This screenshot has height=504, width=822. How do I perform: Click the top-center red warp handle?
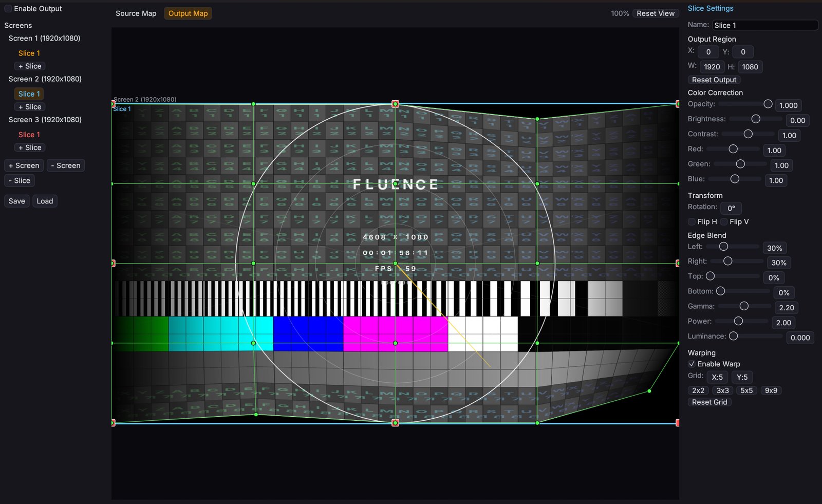coord(395,104)
